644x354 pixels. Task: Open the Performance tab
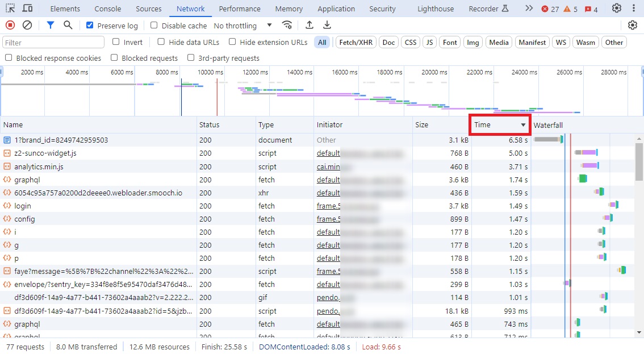coord(239,9)
